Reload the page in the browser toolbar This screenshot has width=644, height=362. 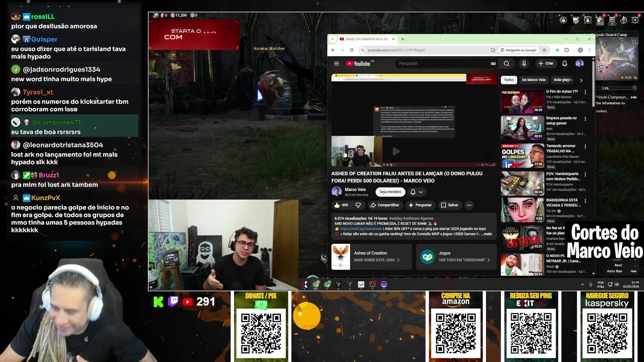351,50
